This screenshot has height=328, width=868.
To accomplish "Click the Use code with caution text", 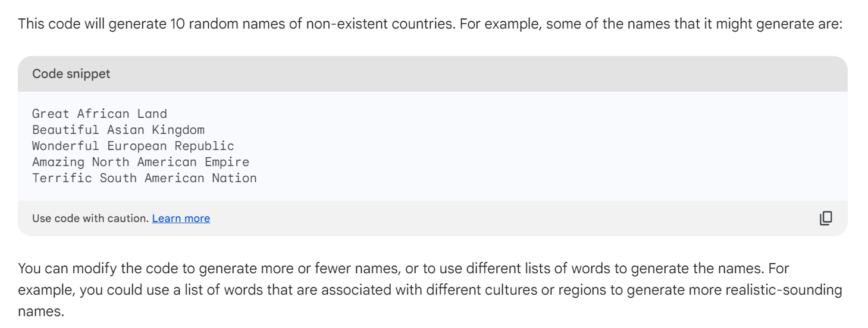I will [90, 218].
